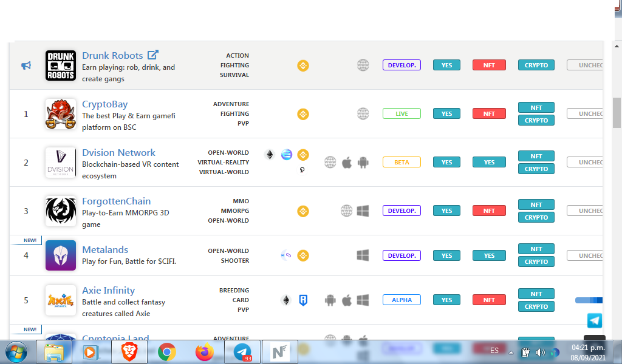Click the BNB chain icon in Dvision Network row
This screenshot has height=364, width=622.
pyautogui.click(x=303, y=155)
